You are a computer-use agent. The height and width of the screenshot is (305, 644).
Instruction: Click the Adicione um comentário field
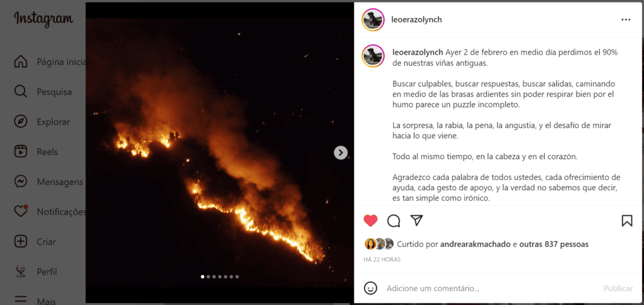[492, 289]
